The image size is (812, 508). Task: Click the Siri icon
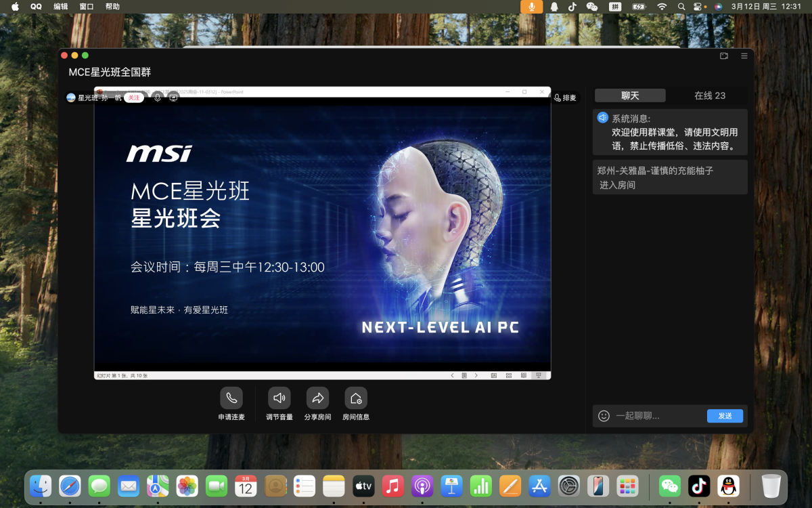point(718,6)
